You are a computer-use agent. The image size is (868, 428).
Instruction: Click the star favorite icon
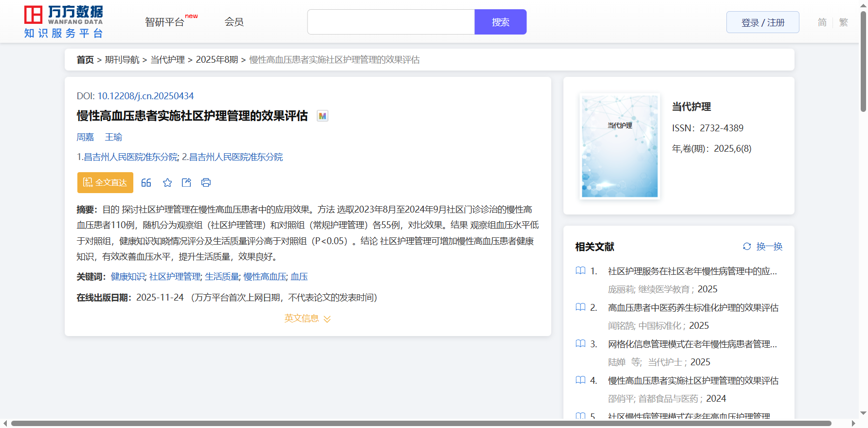click(x=167, y=182)
